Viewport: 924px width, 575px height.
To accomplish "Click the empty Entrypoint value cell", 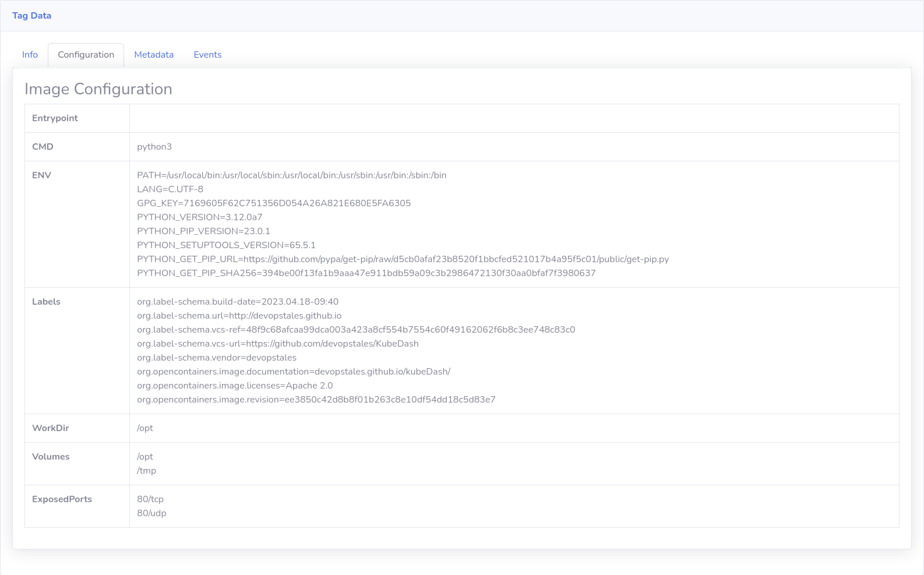I will [x=514, y=118].
